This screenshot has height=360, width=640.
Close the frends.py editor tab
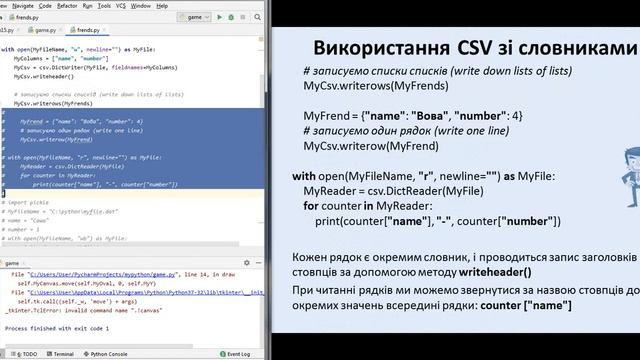point(104,30)
